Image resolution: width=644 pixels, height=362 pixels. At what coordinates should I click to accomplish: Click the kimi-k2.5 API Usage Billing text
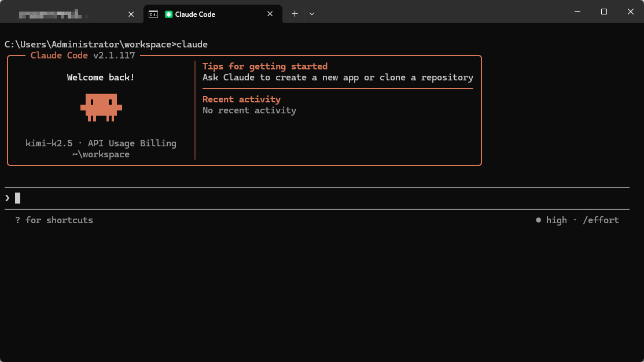[x=101, y=143]
